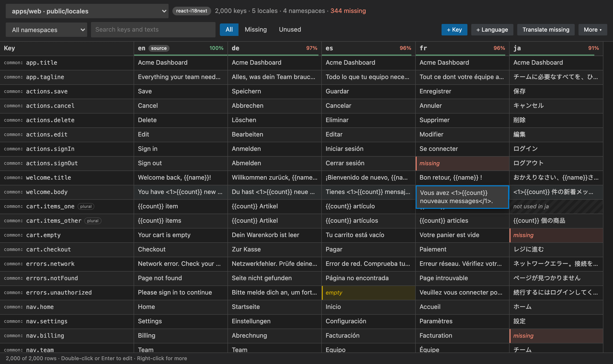Screen dimensions: 613x364
Task: Click the plural badge on cart.items_other
Action: (93, 221)
